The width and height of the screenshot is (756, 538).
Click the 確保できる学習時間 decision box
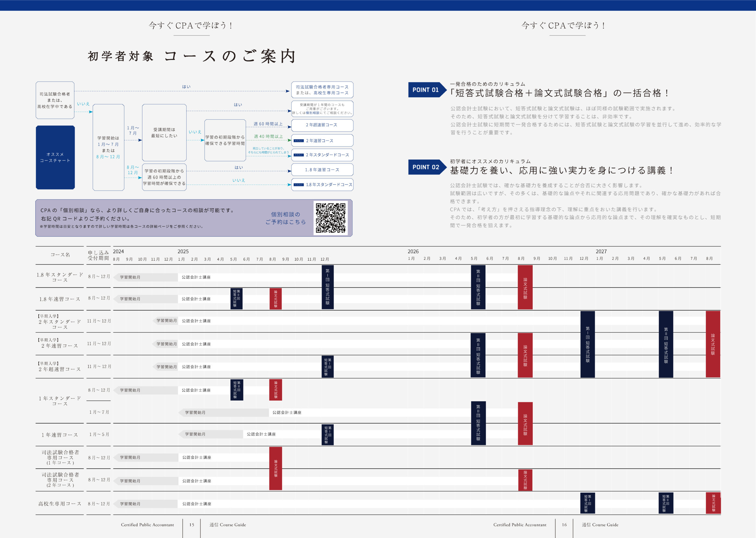tap(225, 140)
